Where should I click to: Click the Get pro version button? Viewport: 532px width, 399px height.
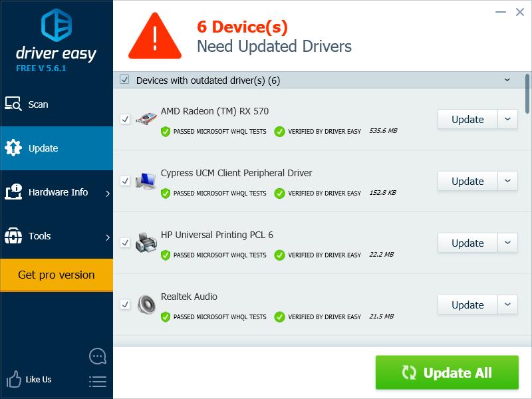[57, 275]
